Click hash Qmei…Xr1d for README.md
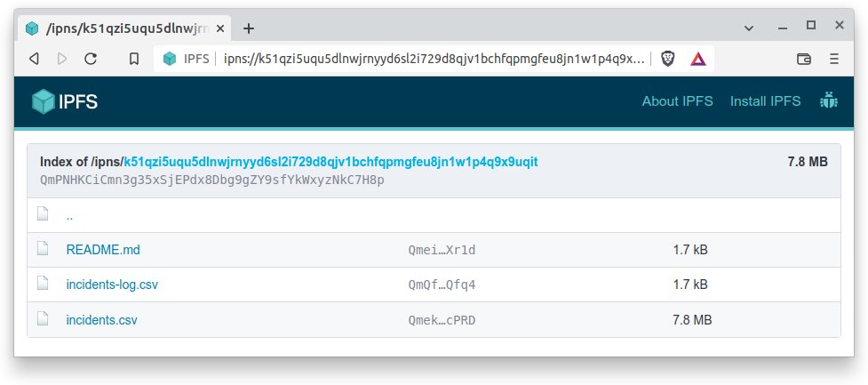The image size is (868, 385). pos(442,251)
